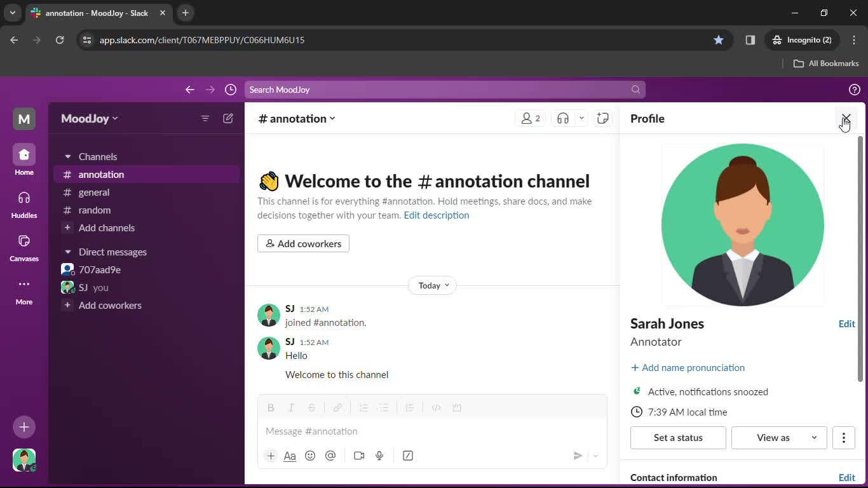The height and width of the screenshot is (488, 868).
Task: Open the emoji picker in the composer
Action: coord(310,456)
